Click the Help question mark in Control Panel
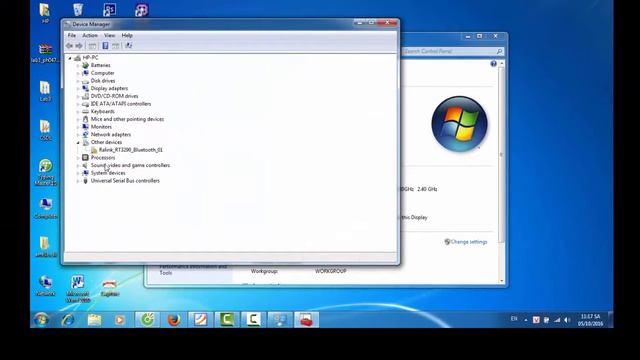This screenshot has width=640, height=360. [493, 64]
